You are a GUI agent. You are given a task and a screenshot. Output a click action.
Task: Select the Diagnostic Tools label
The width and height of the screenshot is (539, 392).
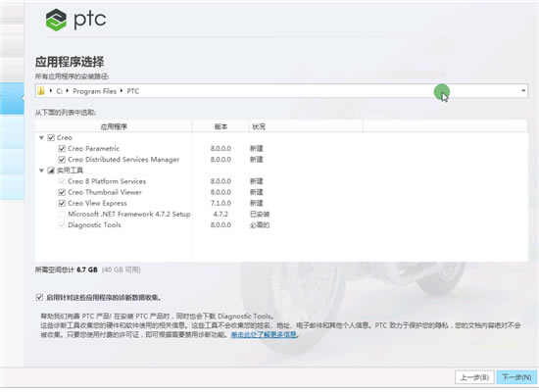(x=94, y=225)
